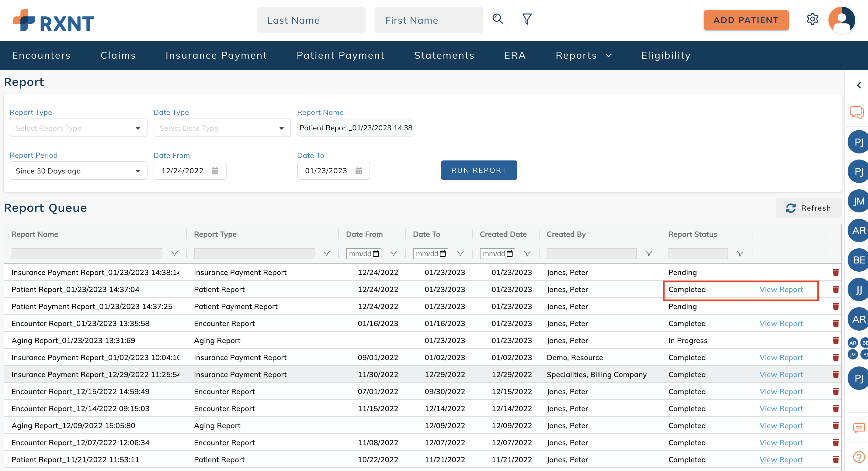This screenshot has height=471, width=868.
Task: Open the message note icon in sidebar
Action: point(859,428)
